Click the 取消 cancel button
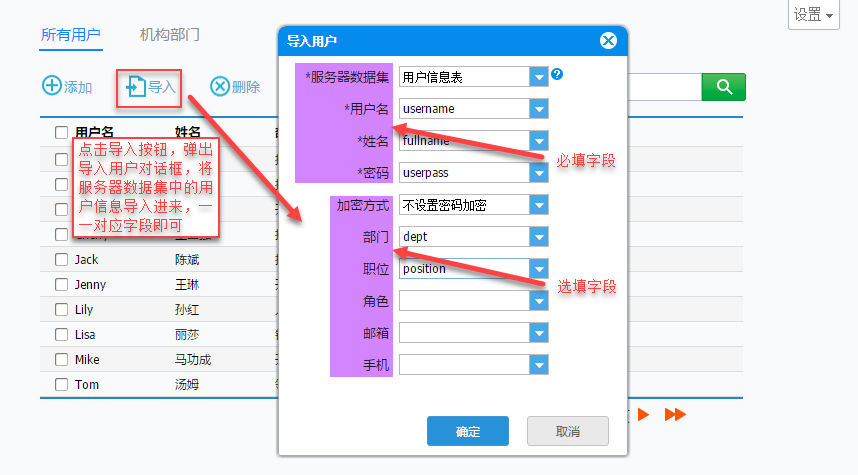The height and width of the screenshot is (475, 858). (x=568, y=431)
